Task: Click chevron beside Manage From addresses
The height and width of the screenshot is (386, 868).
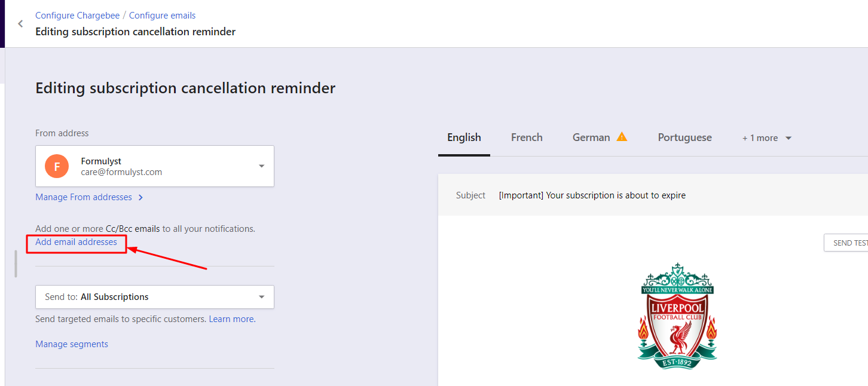Action: pyautogui.click(x=140, y=198)
